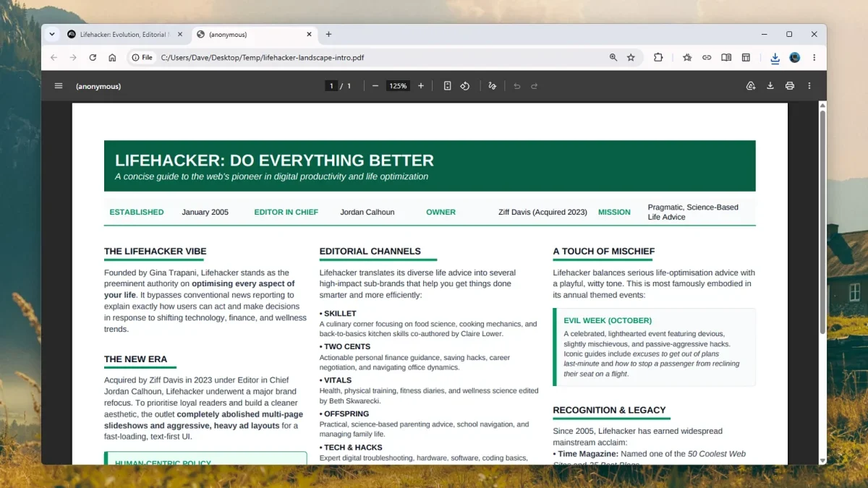This screenshot has width=868, height=488.
Task: Open a new browser tab
Action: 328,34
